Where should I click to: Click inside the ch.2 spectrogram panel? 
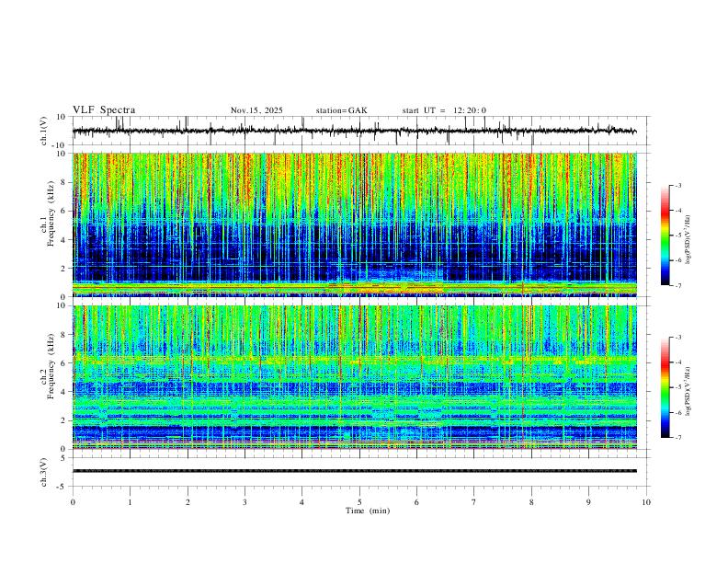pos(354,377)
